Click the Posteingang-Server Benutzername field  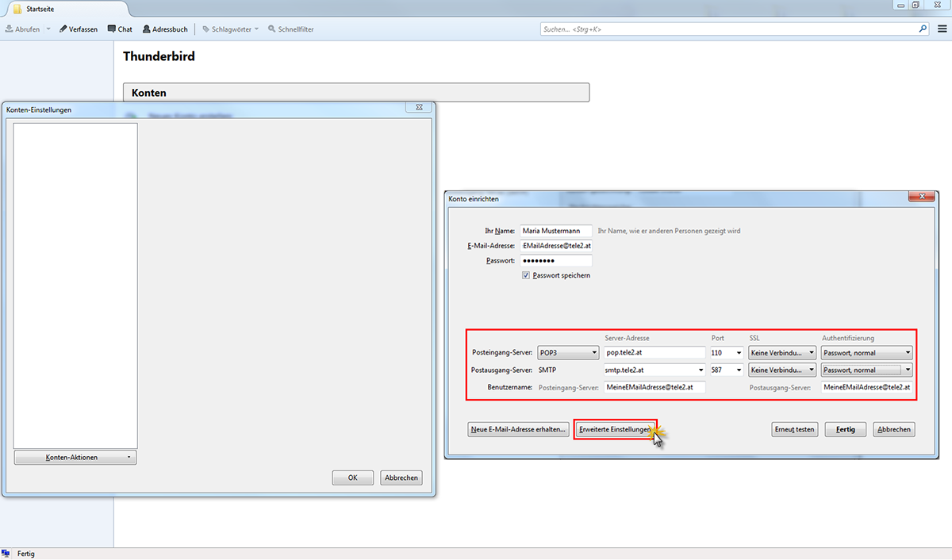pyautogui.click(x=654, y=387)
